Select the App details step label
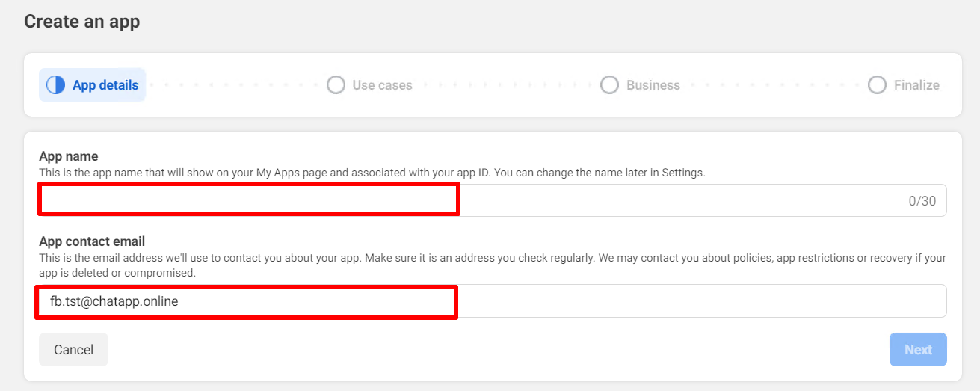Viewport: 980px width, 391px height. click(105, 85)
